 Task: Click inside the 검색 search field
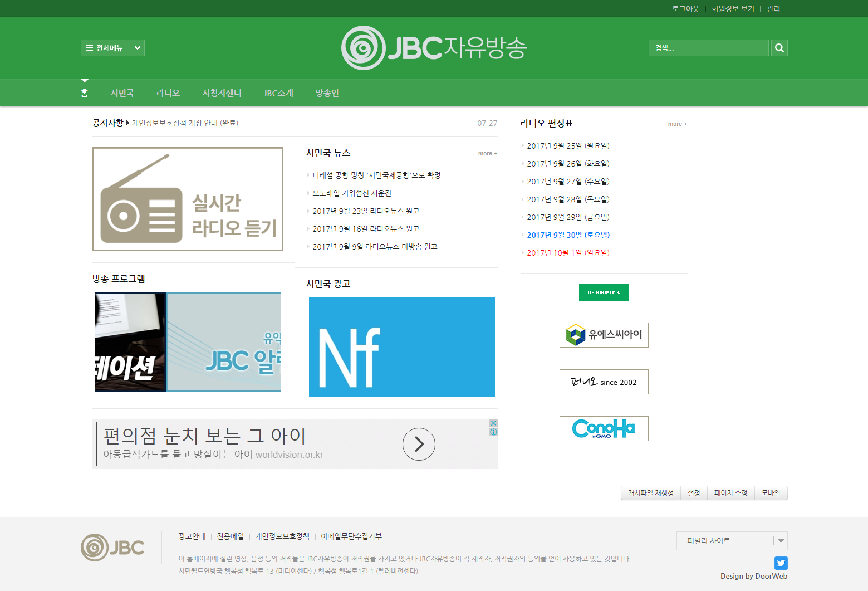pyautogui.click(x=708, y=47)
